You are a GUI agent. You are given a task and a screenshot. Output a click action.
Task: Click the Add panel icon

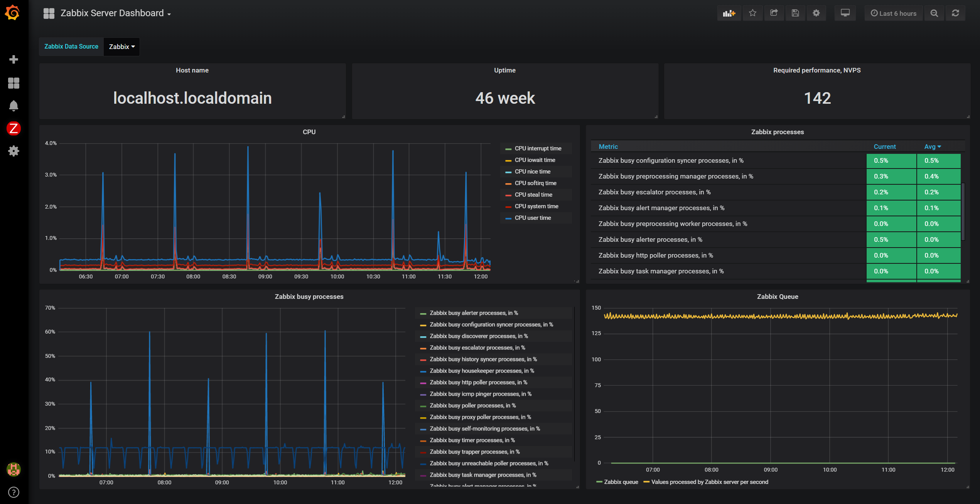pyautogui.click(x=729, y=13)
